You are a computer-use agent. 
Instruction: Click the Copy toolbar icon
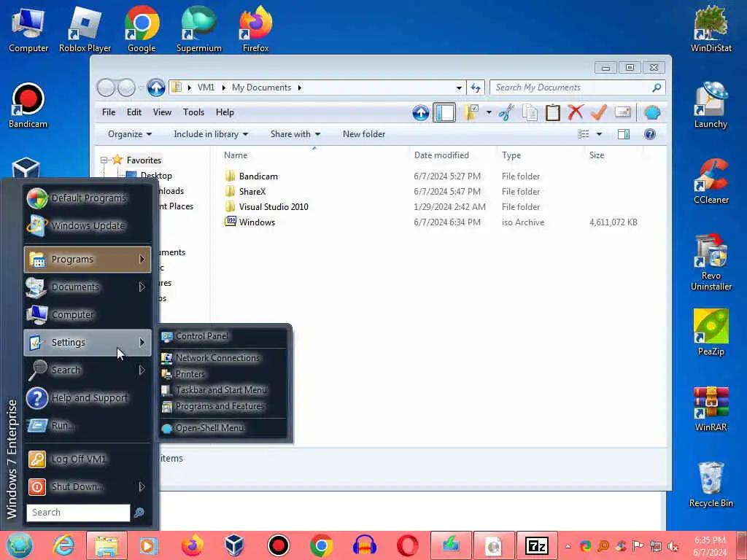[x=530, y=113]
